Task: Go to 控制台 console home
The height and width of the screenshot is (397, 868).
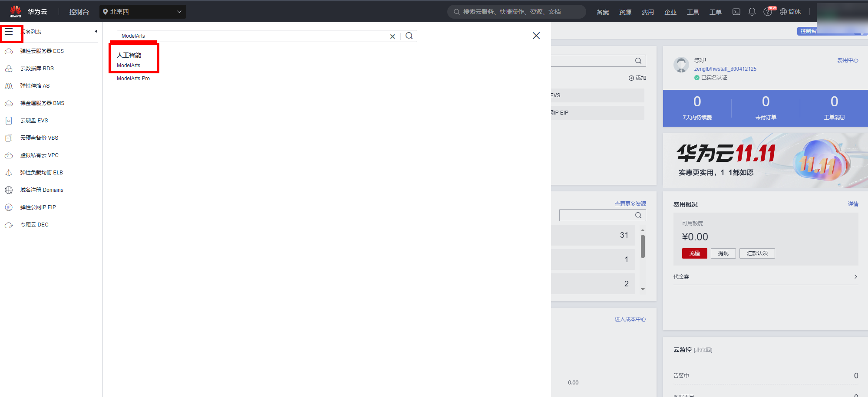Action: coord(79,12)
